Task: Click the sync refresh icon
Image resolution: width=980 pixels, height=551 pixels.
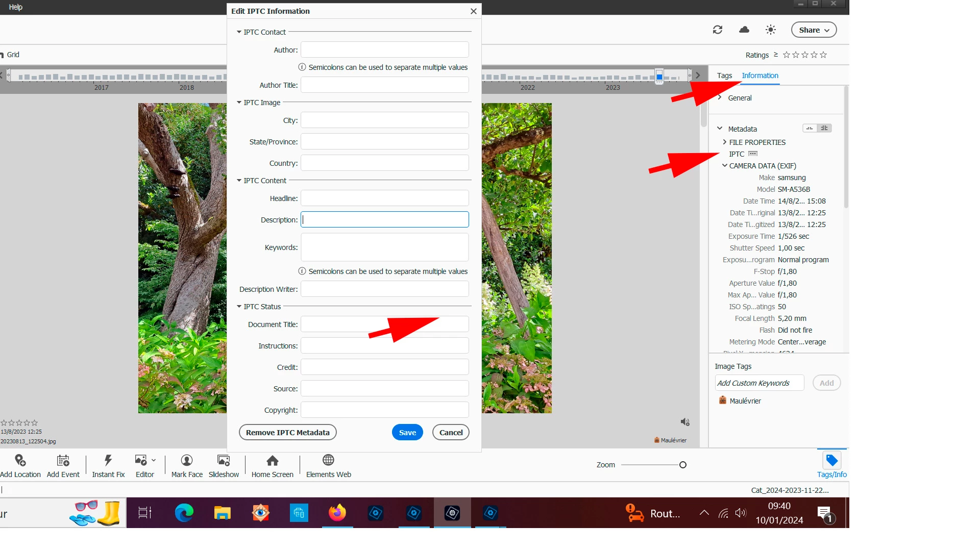Action: pos(718,30)
